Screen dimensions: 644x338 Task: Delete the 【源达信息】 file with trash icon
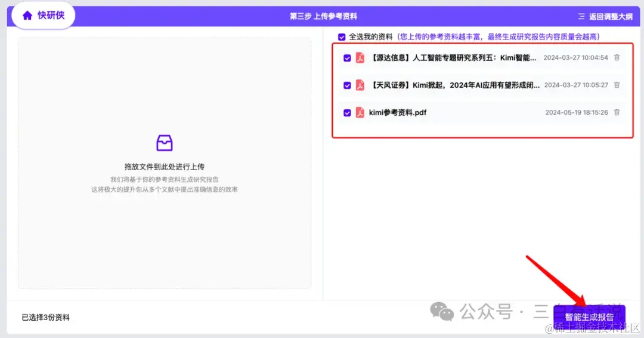[617, 57]
